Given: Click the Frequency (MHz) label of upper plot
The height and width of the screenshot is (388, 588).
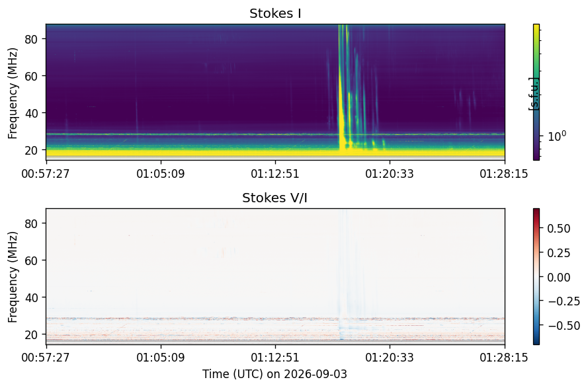Looking at the screenshot, I should (x=13, y=93).
